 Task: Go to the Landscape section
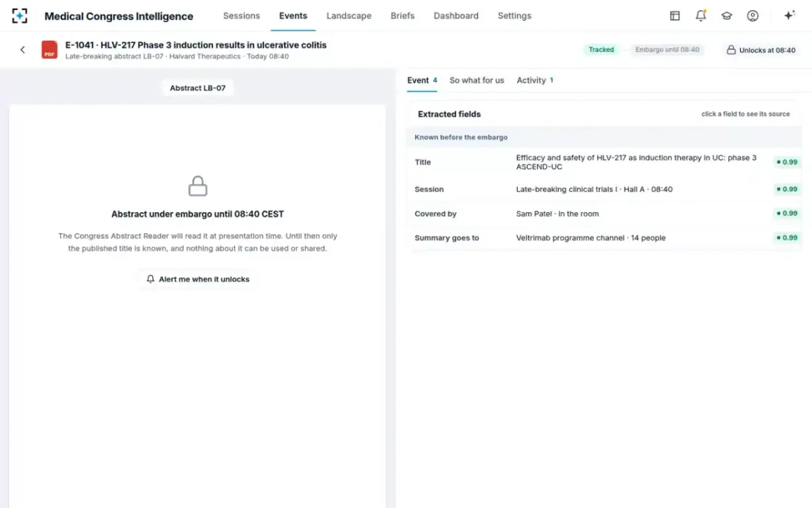(349, 16)
